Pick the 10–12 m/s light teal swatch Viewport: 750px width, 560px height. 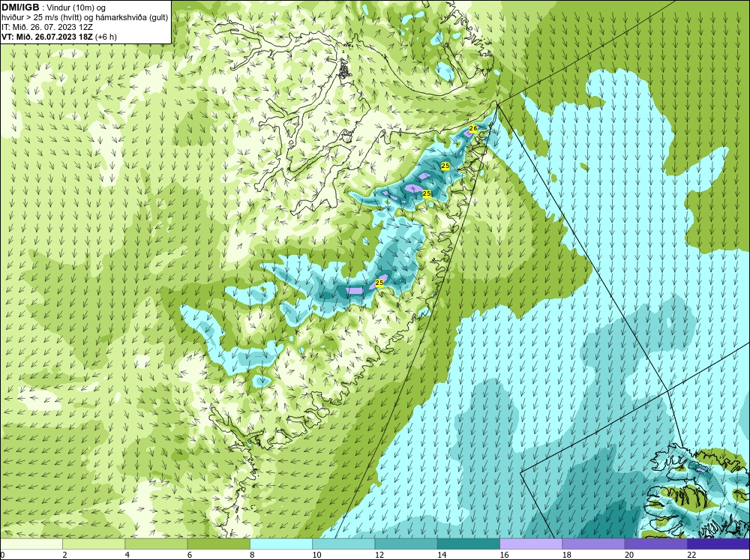[x=343, y=544]
